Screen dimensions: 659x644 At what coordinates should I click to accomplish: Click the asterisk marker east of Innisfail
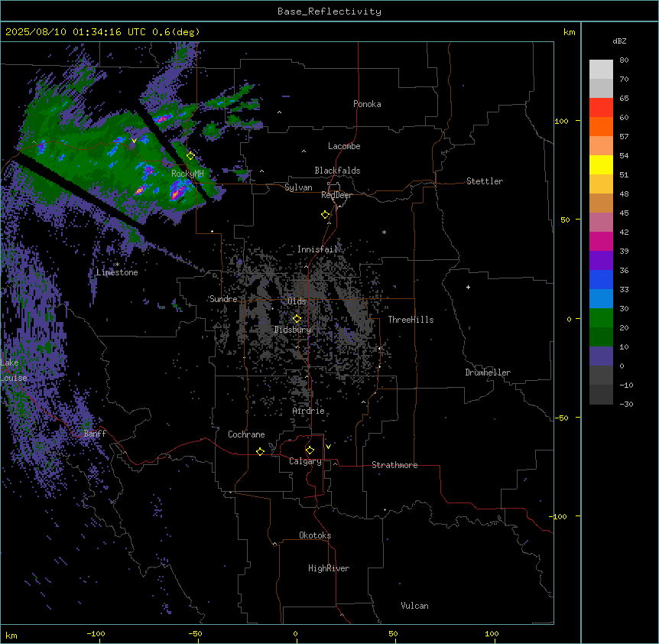pos(384,232)
